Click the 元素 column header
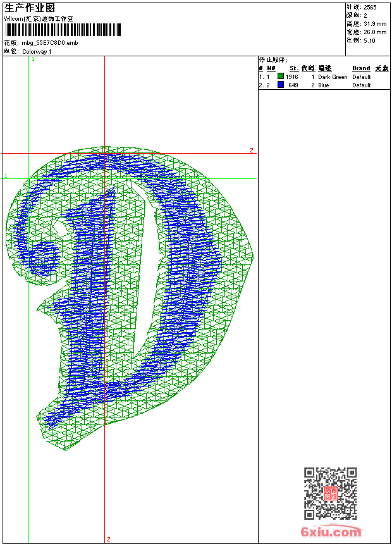Image resolution: width=392 pixels, height=544 pixels. coord(381,68)
